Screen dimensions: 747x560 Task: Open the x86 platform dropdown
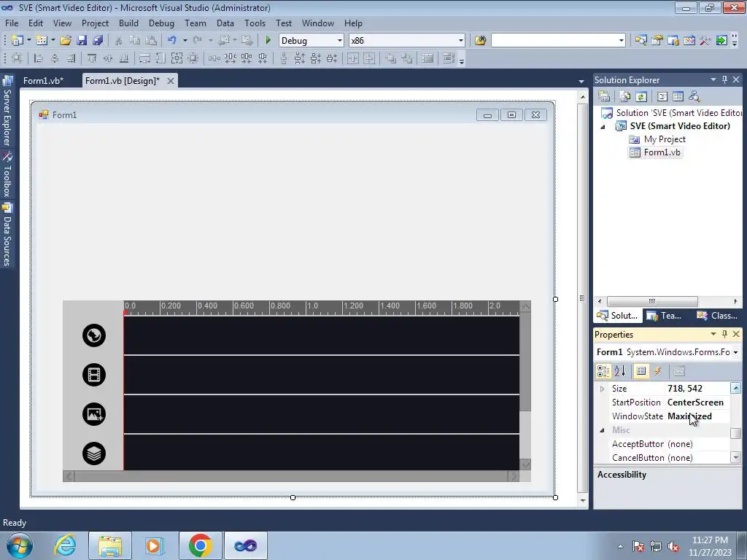(x=461, y=41)
